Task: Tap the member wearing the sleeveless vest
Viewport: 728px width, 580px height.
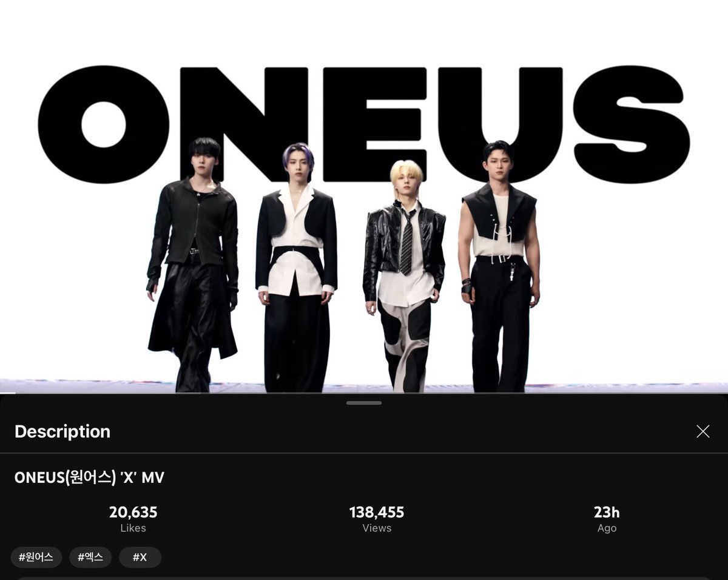Action: [x=499, y=267]
